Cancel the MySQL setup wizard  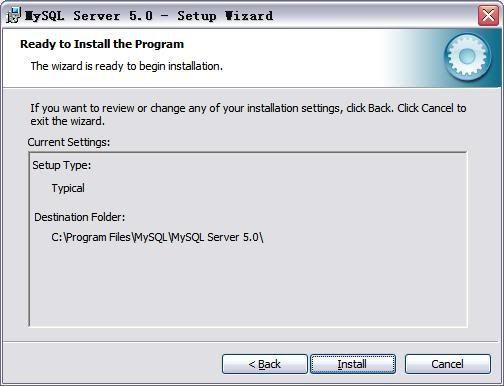click(x=448, y=364)
